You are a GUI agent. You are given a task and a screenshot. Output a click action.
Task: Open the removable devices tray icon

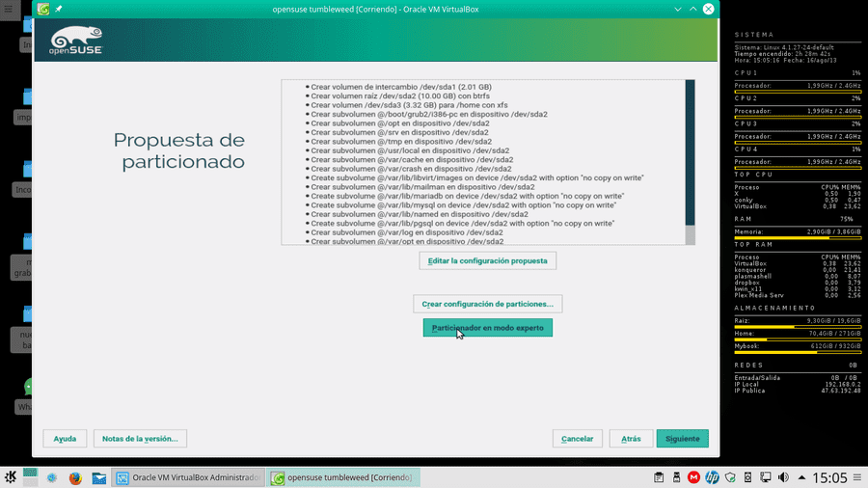676,477
